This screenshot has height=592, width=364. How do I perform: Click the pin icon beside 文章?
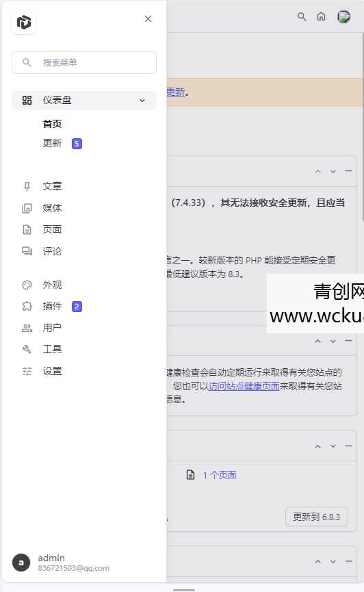coord(27,187)
